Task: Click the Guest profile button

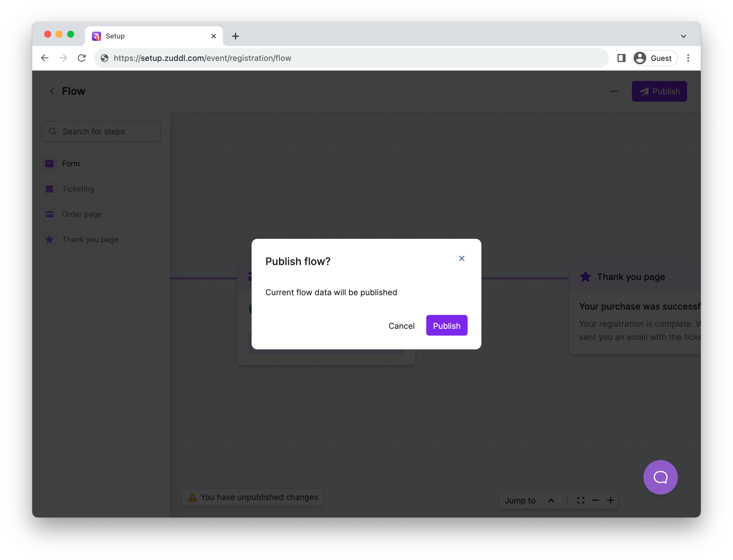Action: click(654, 58)
